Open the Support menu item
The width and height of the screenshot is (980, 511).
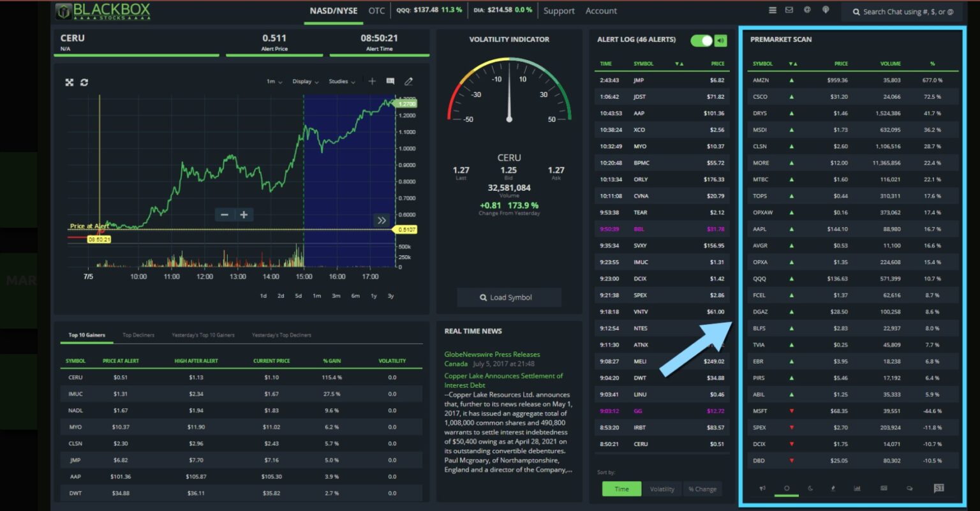pos(559,11)
